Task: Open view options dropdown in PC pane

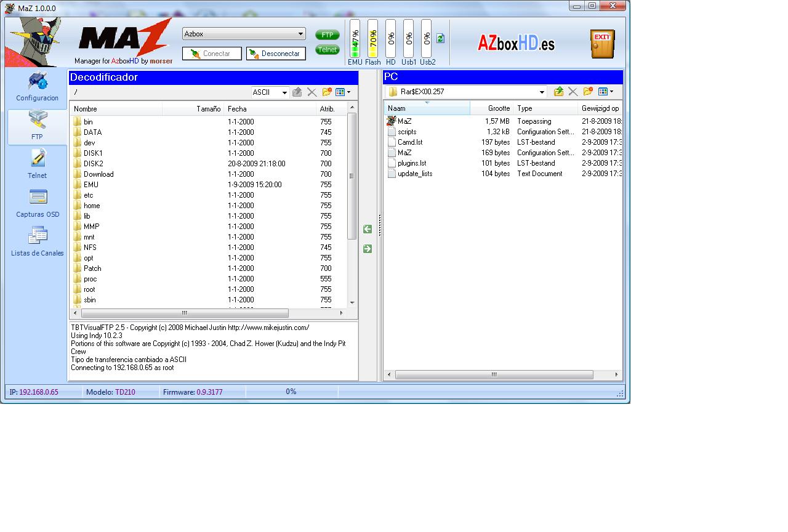Action: tap(605, 92)
